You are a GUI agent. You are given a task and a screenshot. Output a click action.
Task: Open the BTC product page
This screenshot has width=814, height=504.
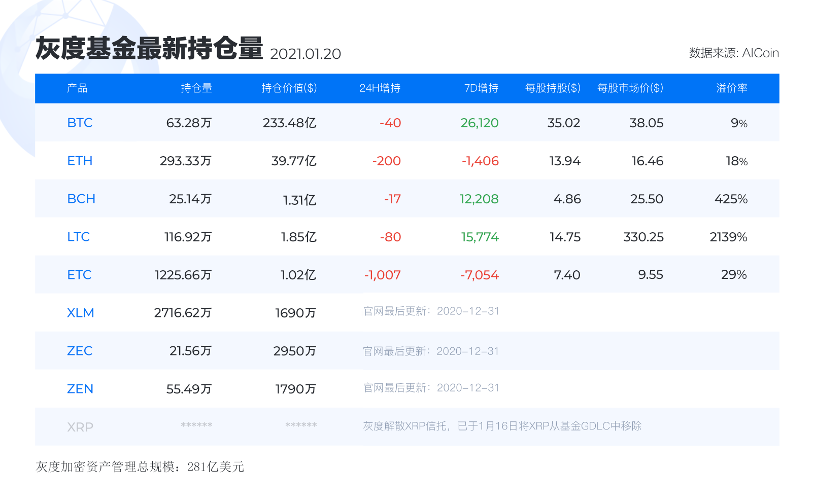pos(80,123)
